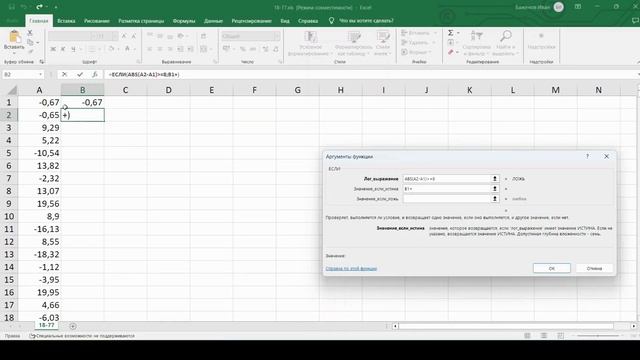The height and width of the screenshot is (360, 640).
Task: Click the Format Painter brush icon
Action: click(x=30, y=51)
